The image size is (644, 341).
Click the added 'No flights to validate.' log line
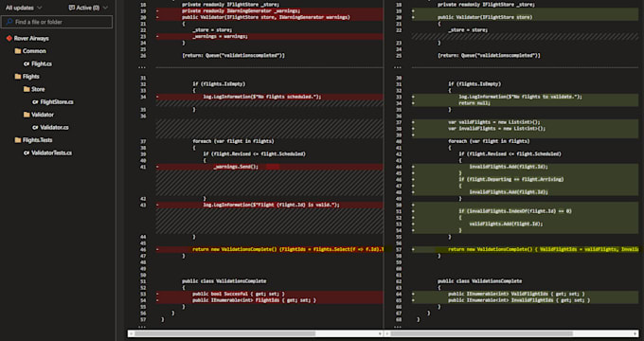pos(526,97)
